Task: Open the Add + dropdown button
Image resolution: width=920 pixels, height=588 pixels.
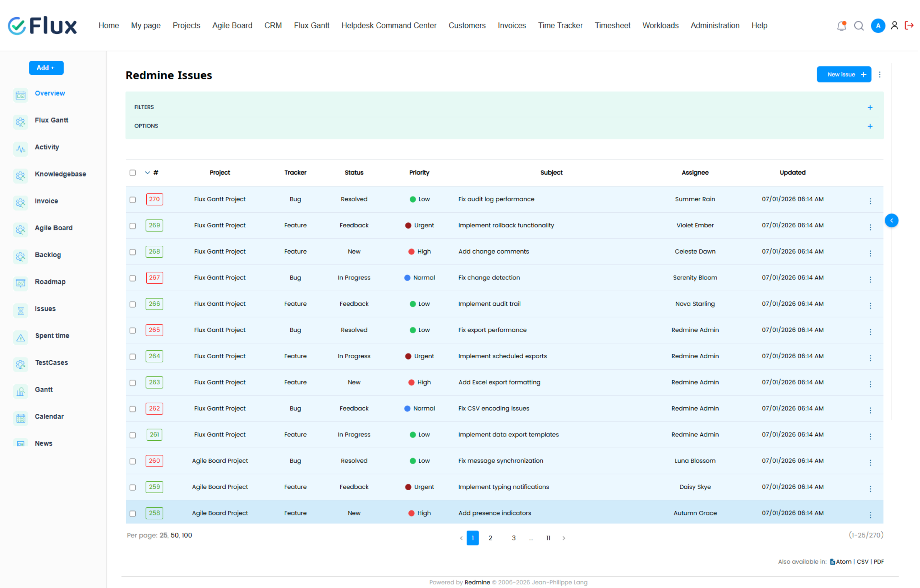Action: 46,68
